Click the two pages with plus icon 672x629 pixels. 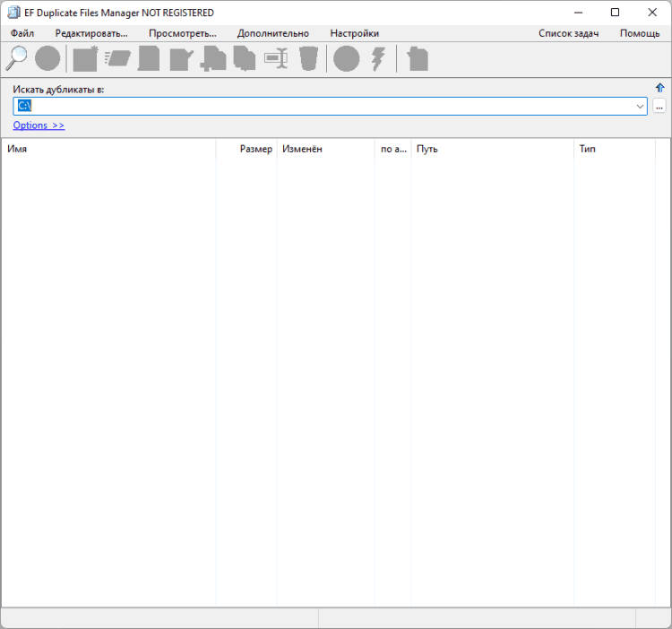tap(213, 59)
